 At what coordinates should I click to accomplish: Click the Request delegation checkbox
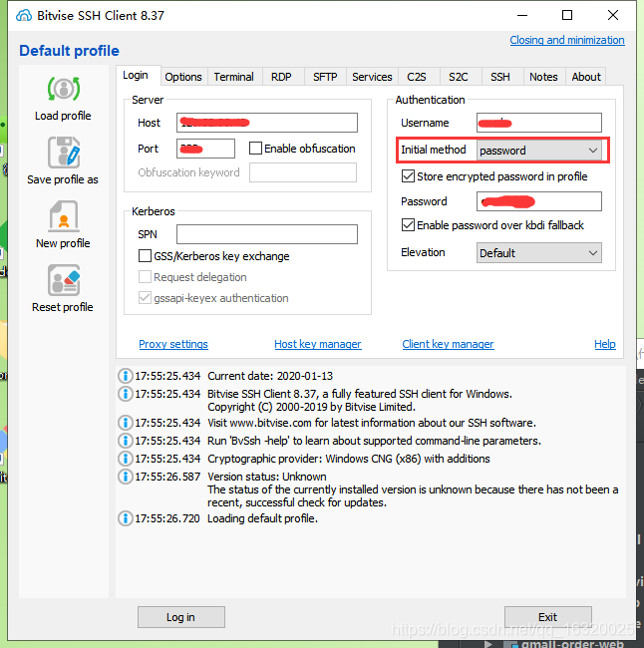[x=145, y=276]
